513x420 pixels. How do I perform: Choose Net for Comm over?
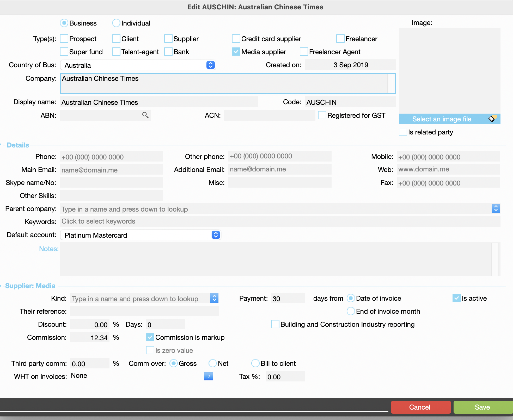coord(213,363)
